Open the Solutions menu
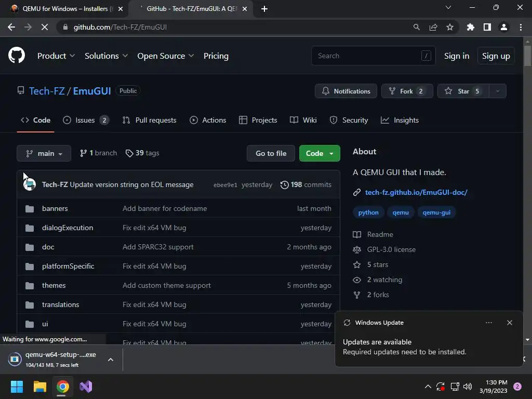The image size is (532, 399). (x=106, y=56)
